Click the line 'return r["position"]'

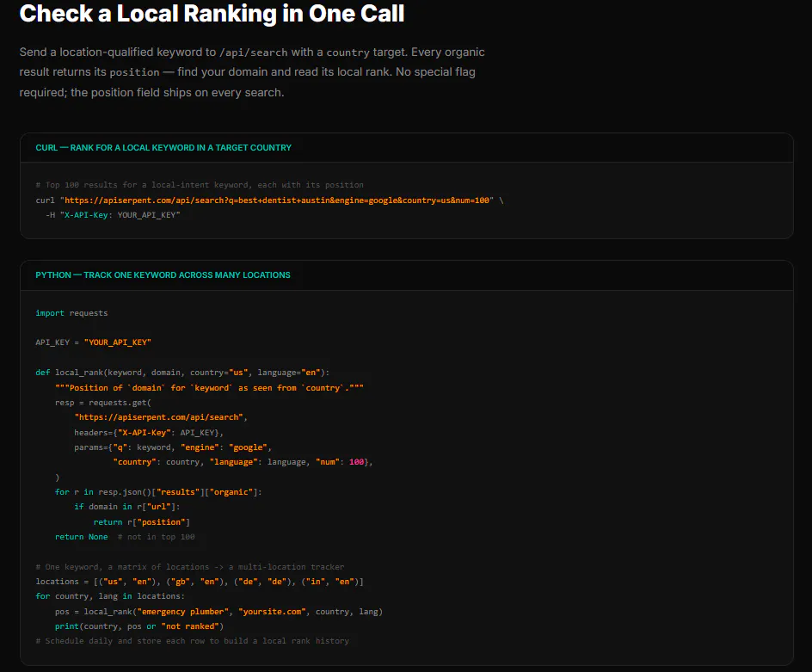click(x=141, y=522)
